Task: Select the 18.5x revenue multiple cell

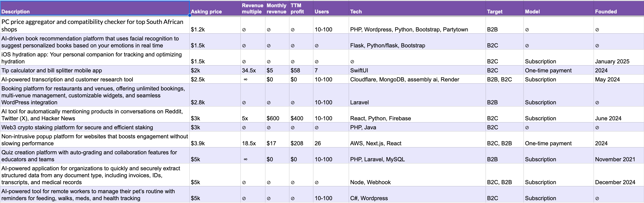Action: coord(253,140)
